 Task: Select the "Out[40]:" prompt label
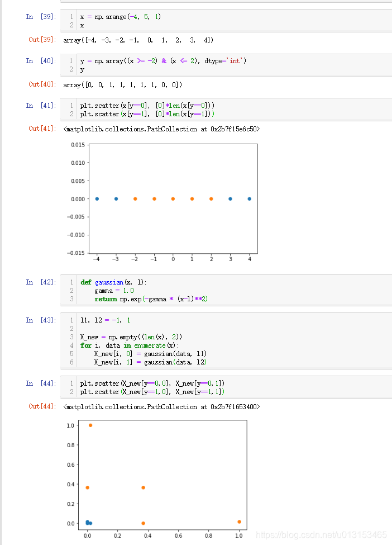click(x=42, y=84)
